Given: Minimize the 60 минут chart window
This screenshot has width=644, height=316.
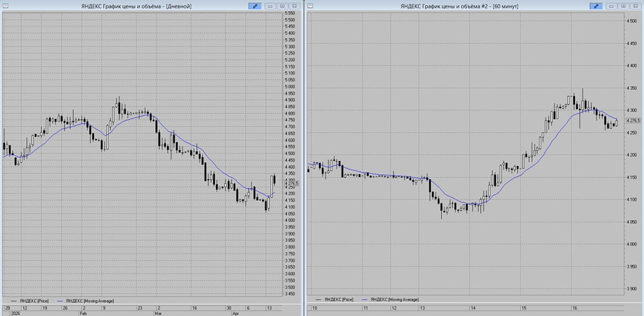Looking at the screenshot, I should 612,6.
